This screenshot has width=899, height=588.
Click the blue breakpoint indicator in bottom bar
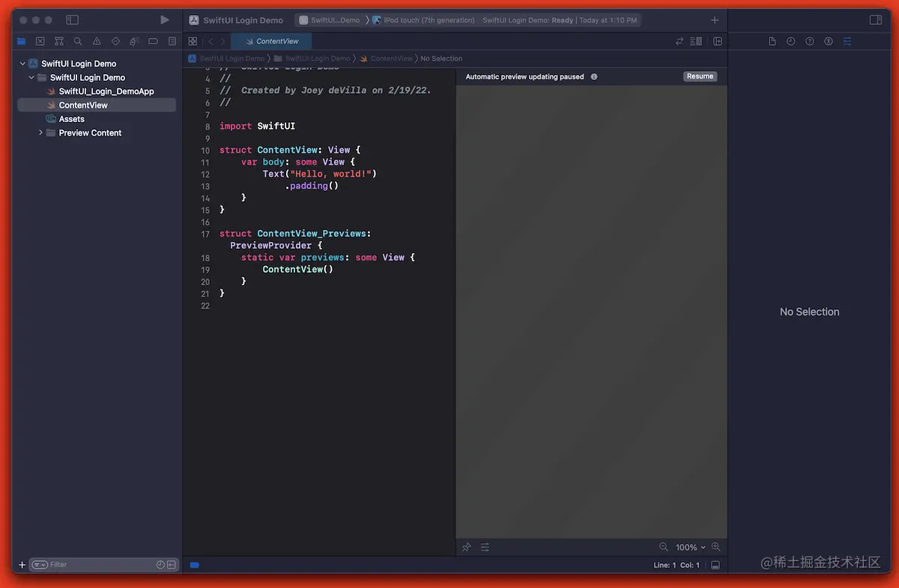pos(195,565)
